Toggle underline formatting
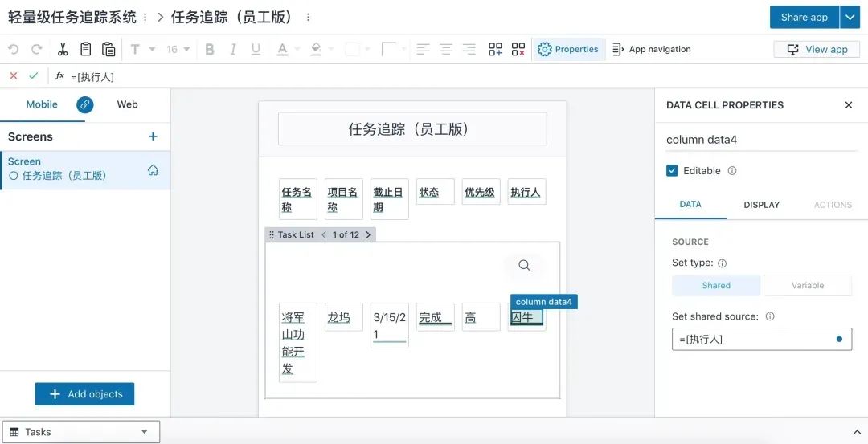 click(256, 49)
